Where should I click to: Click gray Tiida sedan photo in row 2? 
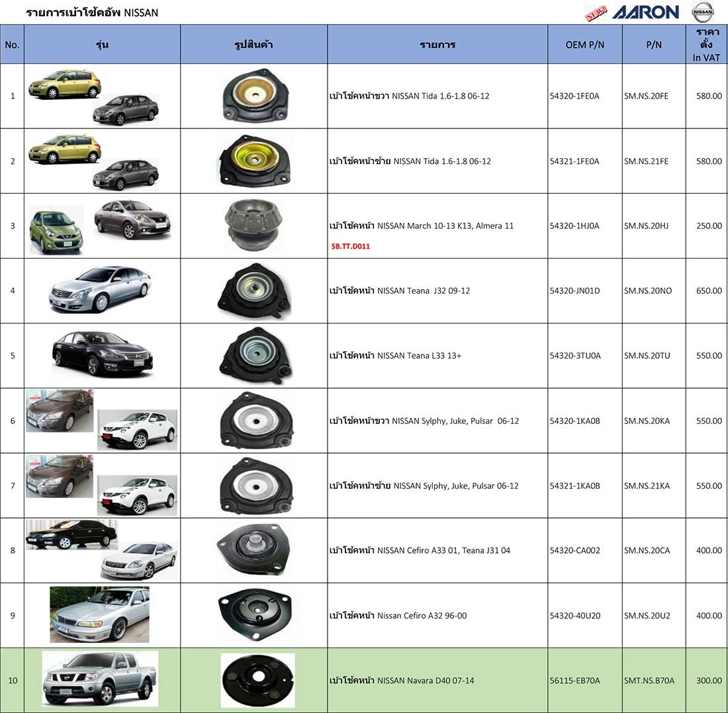point(126,175)
